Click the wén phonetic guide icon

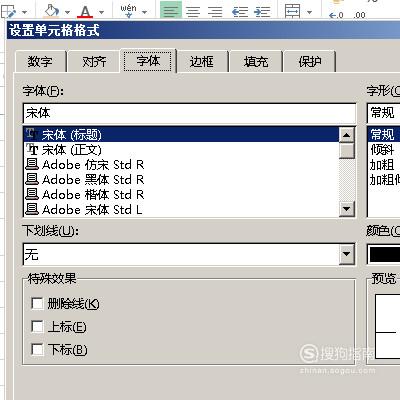[128, 11]
